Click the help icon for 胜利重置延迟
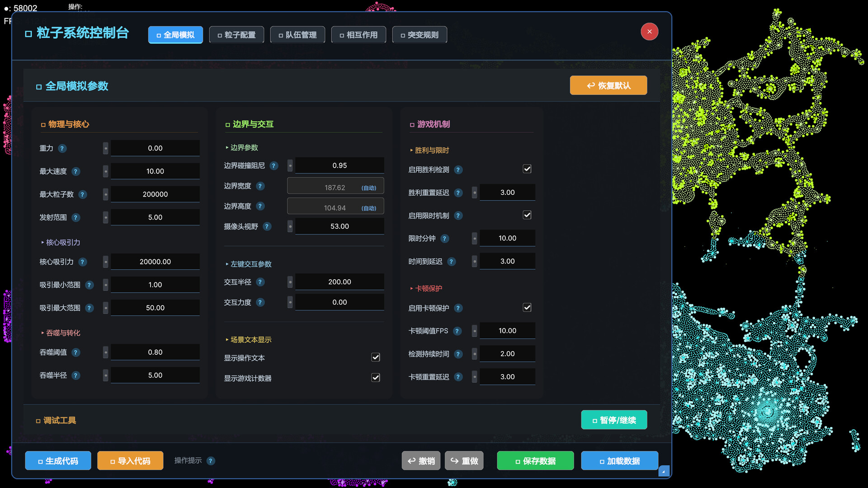The image size is (868, 488). click(x=458, y=192)
